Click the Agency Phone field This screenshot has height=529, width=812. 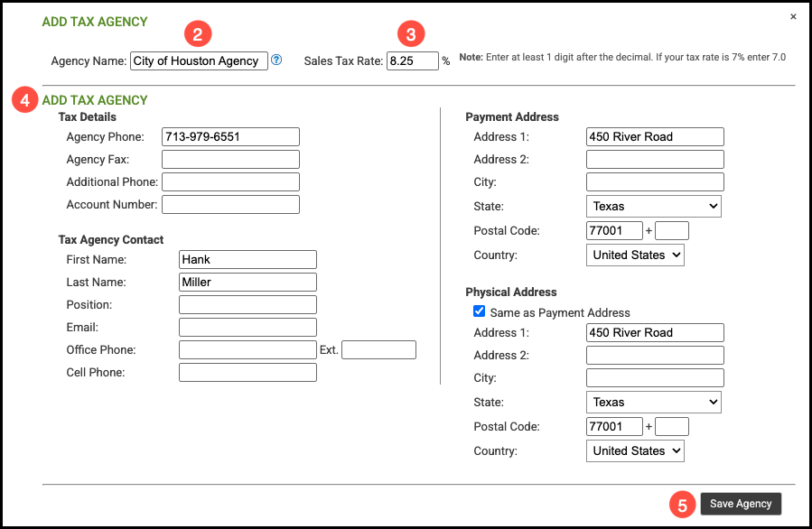(230, 136)
